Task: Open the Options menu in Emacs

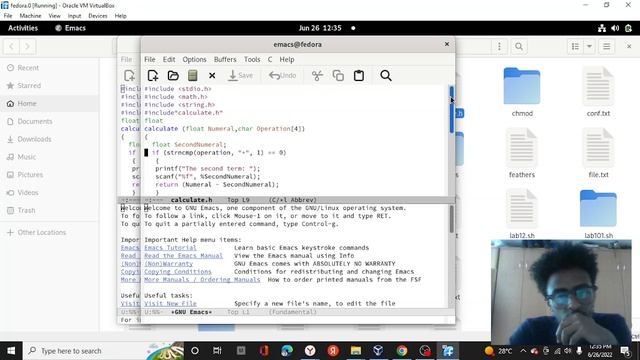Action: 194,59
